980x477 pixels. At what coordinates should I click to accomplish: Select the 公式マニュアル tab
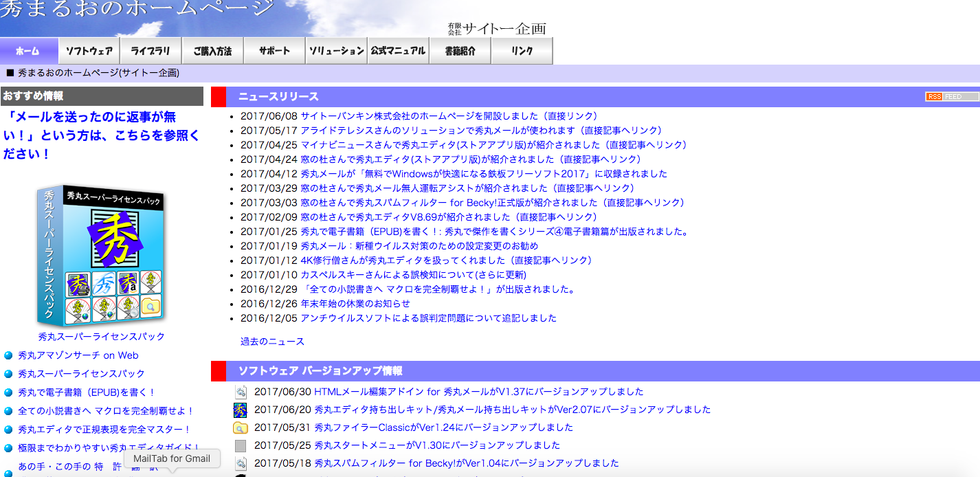coord(397,50)
